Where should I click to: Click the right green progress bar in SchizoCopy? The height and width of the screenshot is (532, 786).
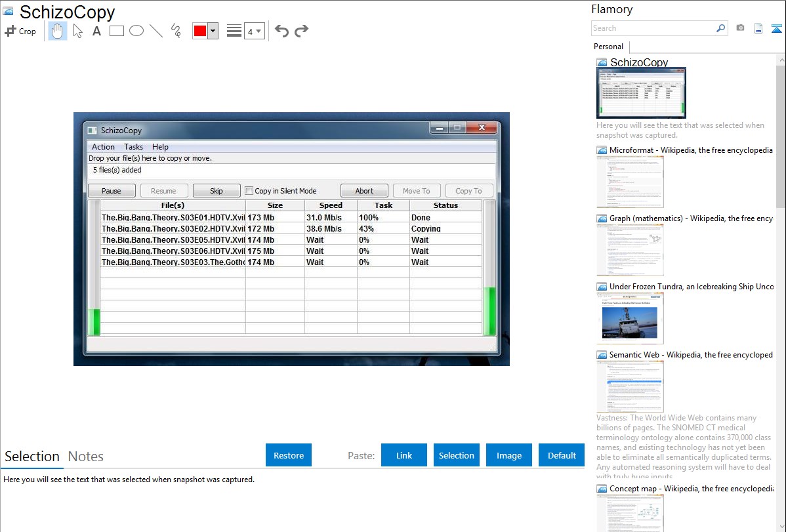[x=489, y=311]
